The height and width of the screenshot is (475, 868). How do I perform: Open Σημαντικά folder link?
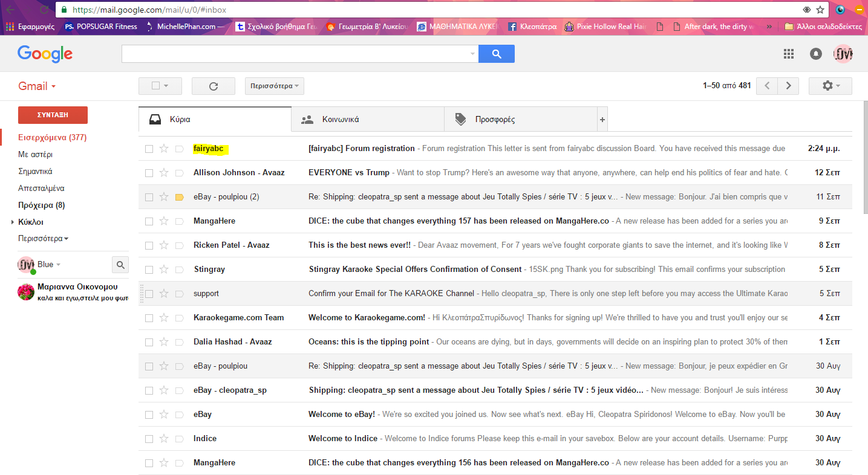pyautogui.click(x=35, y=171)
